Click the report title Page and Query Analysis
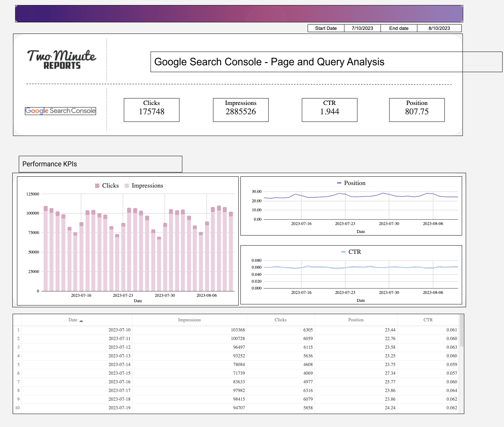Image resolution: width=504 pixels, height=427 pixels. point(269,62)
